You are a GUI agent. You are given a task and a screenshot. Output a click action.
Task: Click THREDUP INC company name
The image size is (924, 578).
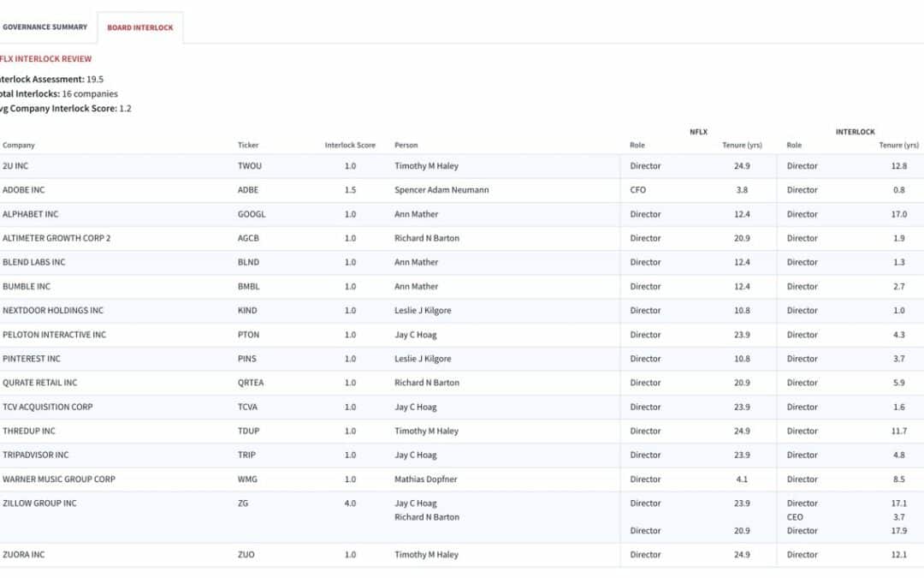tap(29, 431)
